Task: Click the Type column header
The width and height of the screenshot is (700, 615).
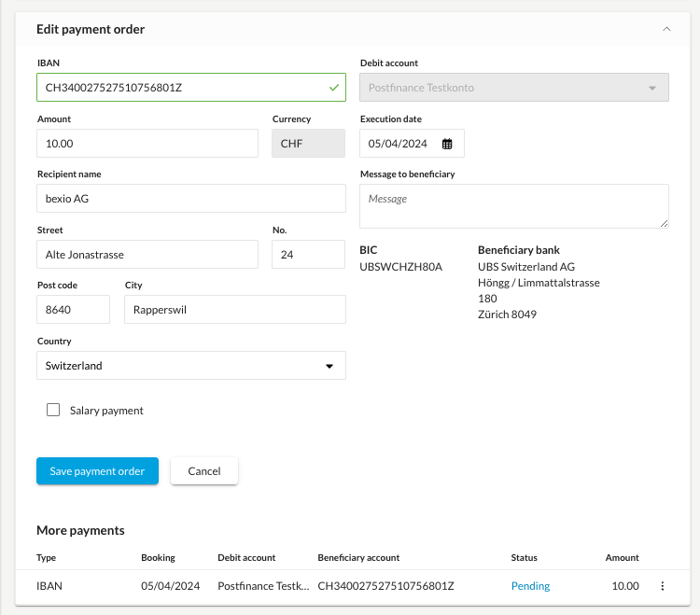Action: 46,558
